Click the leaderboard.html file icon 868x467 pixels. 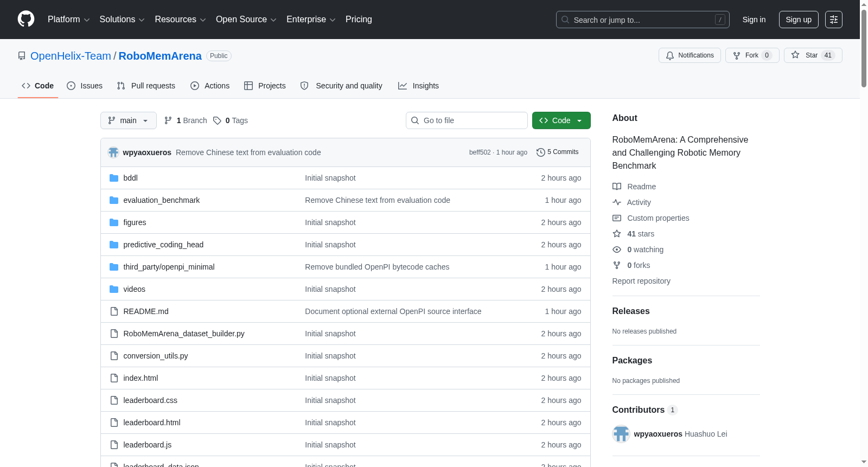[114, 423]
